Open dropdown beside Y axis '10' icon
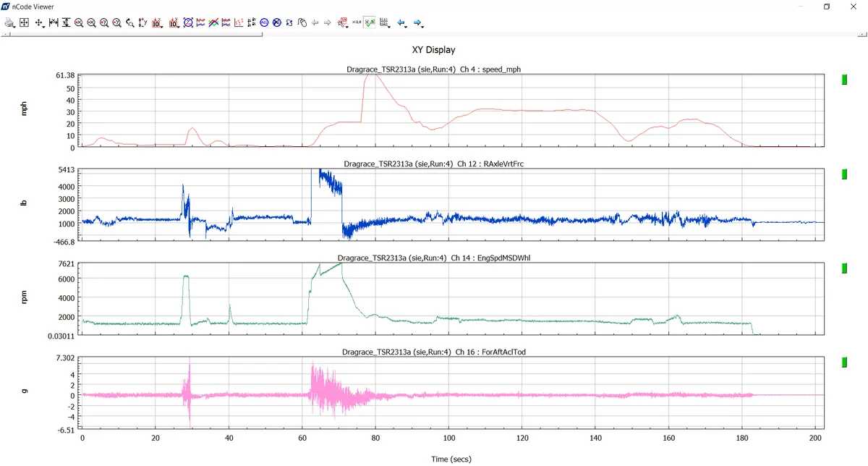 click(x=178, y=27)
